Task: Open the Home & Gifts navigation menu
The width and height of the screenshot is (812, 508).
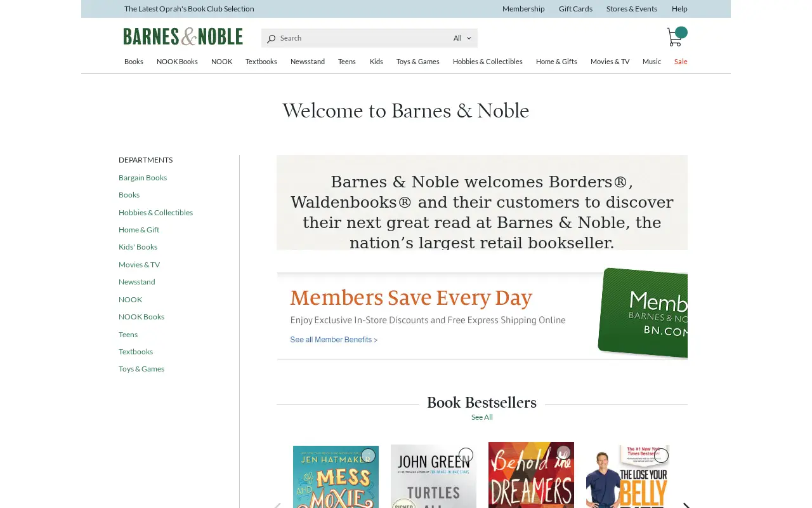Action: click(556, 62)
